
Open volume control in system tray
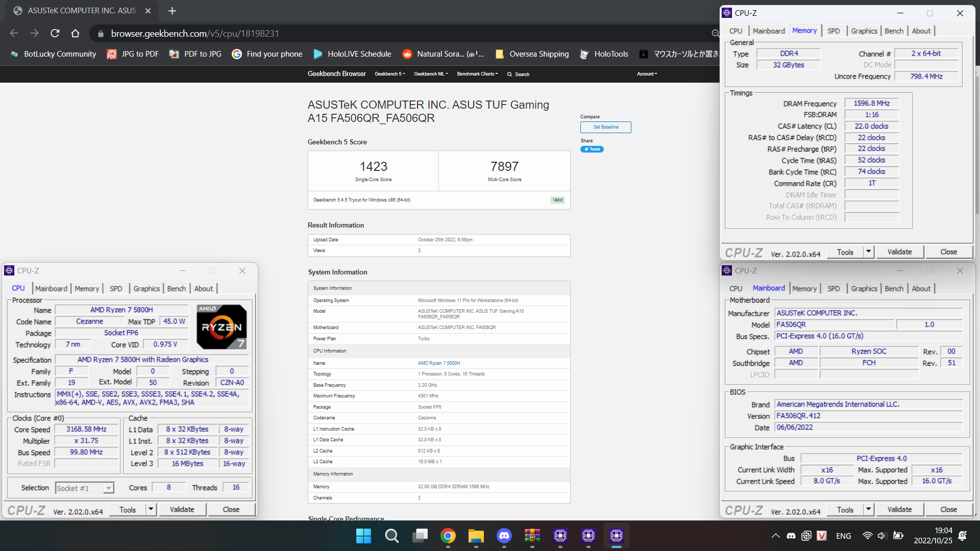[x=881, y=536]
